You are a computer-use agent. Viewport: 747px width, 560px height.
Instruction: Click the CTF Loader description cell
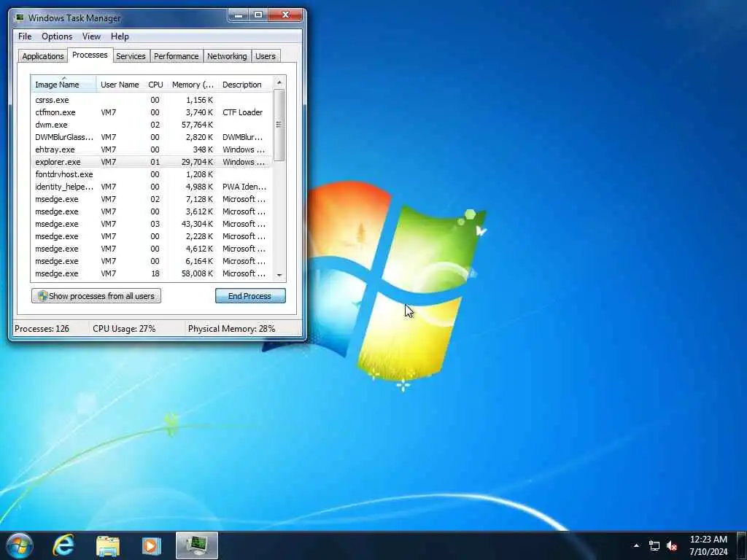click(242, 112)
